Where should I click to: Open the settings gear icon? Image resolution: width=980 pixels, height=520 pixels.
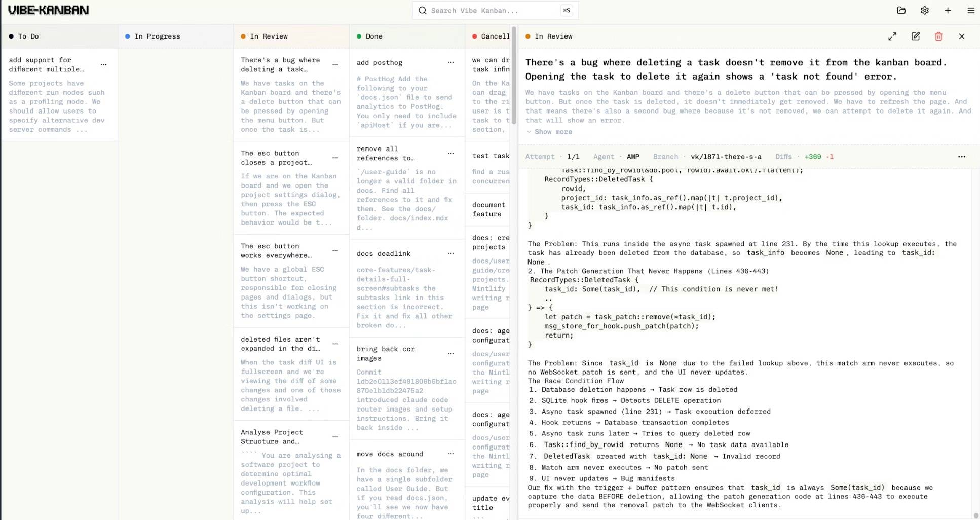tap(924, 10)
